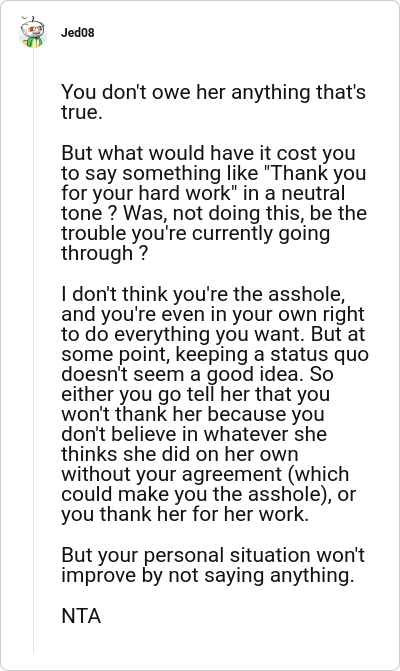Click the sentence "But your personal situation won't"
Viewport: 400px width, 671px height.
coord(213,555)
